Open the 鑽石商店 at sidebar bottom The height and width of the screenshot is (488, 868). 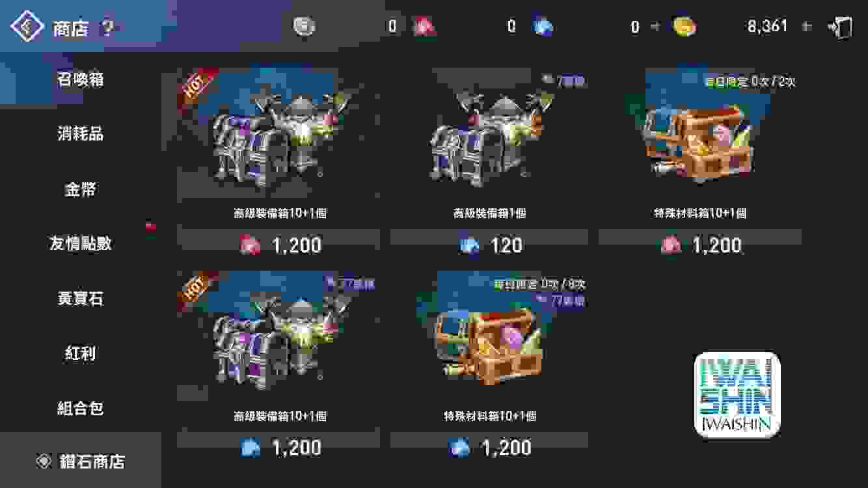[x=81, y=461]
